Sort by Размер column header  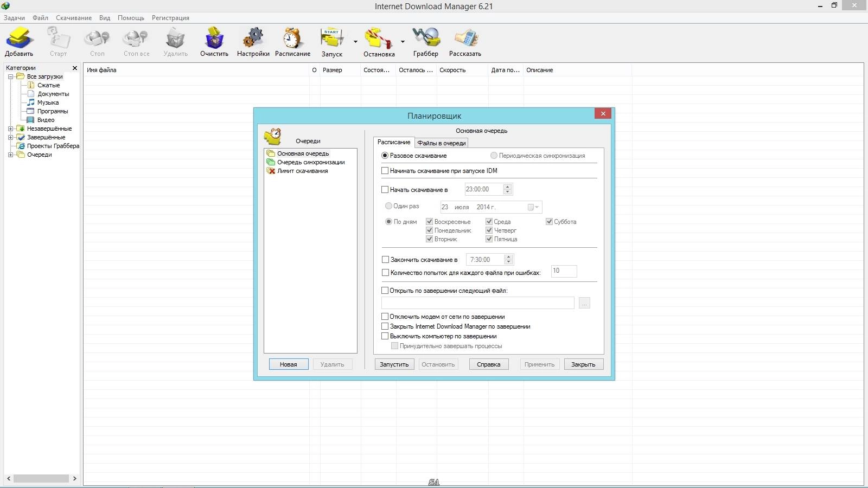point(340,70)
